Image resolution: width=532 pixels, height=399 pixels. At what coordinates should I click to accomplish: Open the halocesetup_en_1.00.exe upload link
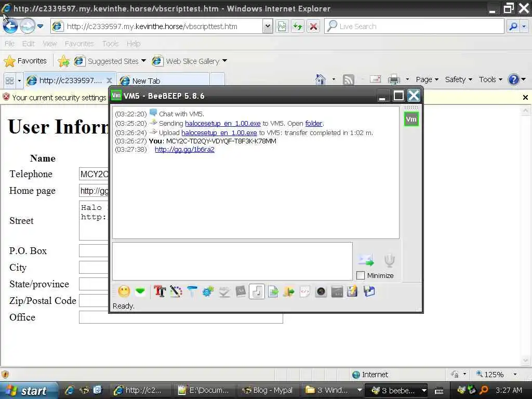pyautogui.click(x=219, y=132)
